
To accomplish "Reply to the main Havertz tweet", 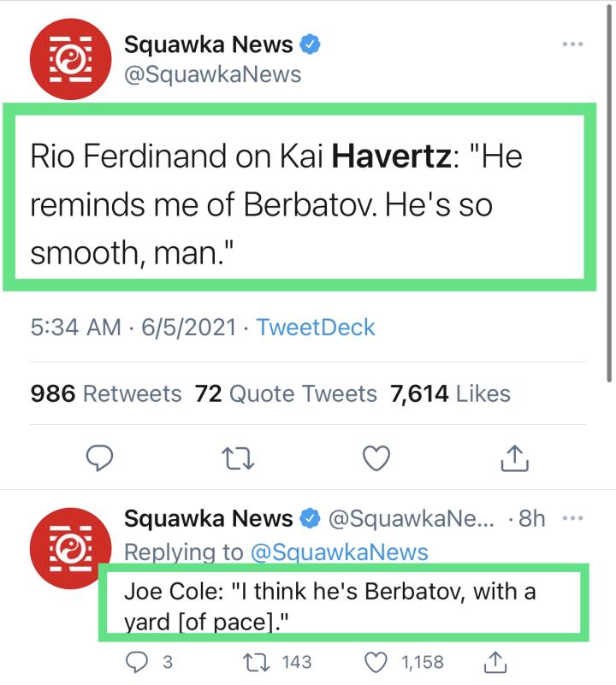I will click(100, 458).
